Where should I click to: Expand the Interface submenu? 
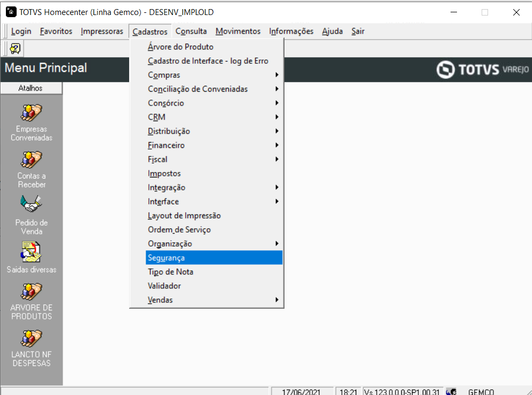[x=214, y=202]
